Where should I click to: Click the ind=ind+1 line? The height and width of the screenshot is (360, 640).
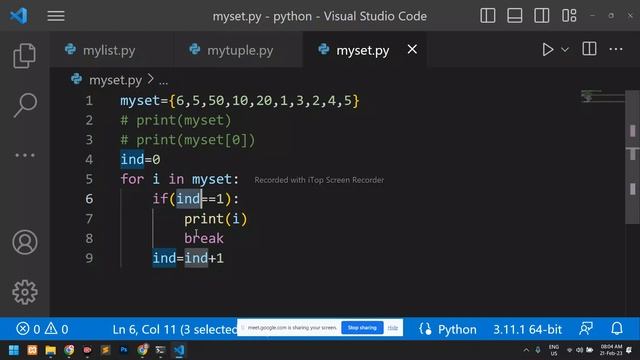point(188,258)
